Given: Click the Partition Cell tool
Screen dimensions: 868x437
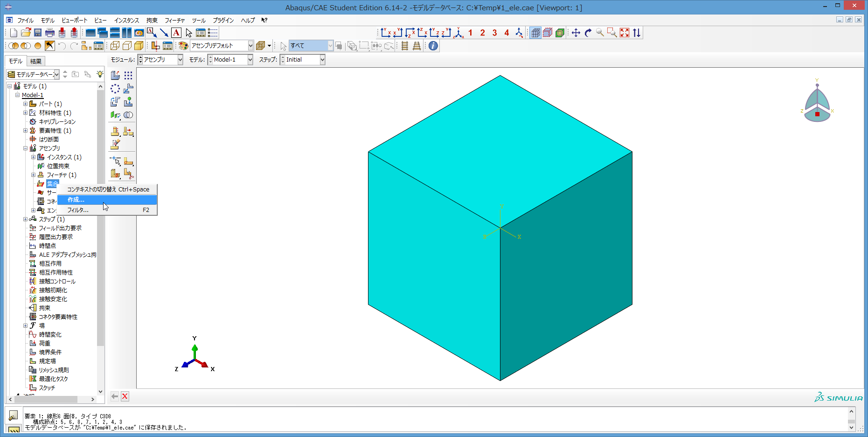Looking at the screenshot, I should coord(115,174).
